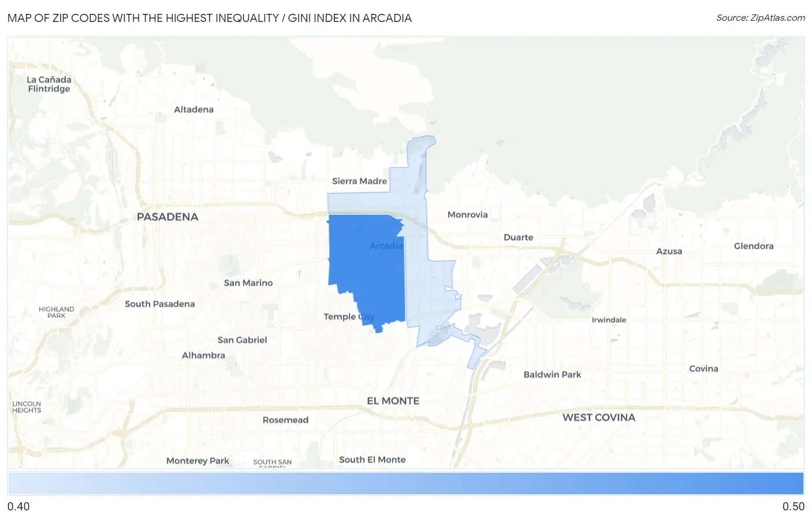Click the Temple City label
The height and width of the screenshot is (519, 812).
[349, 317]
